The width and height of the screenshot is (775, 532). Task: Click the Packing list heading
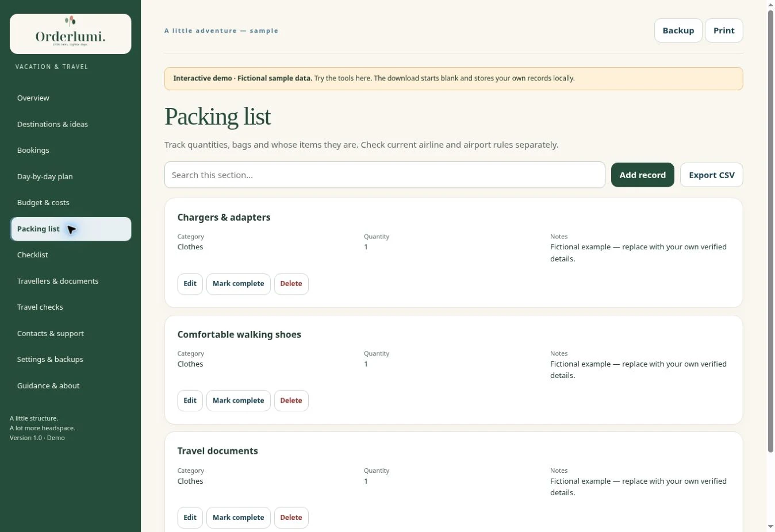tap(217, 117)
